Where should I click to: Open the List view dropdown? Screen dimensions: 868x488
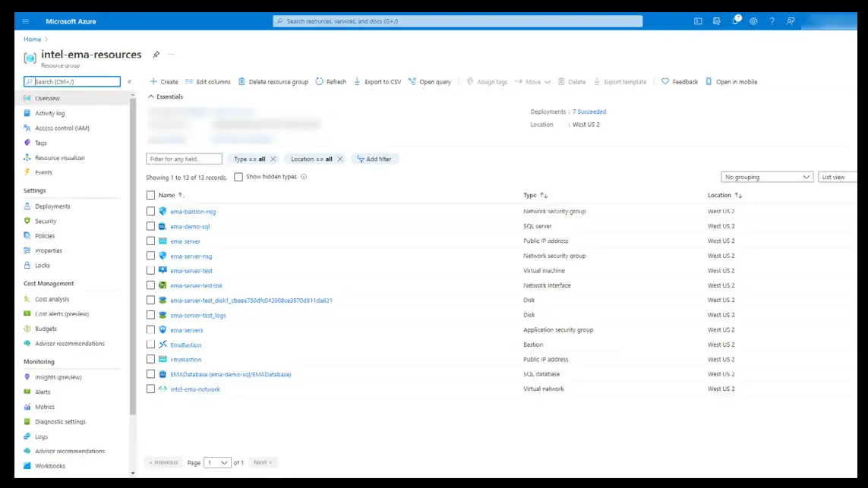(x=838, y=177)
